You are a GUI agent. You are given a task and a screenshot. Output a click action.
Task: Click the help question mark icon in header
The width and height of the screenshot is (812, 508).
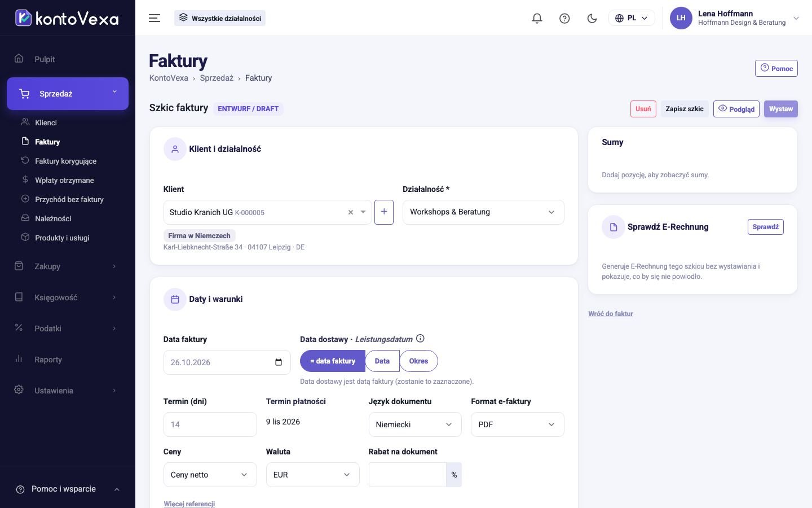coord(564,18)
